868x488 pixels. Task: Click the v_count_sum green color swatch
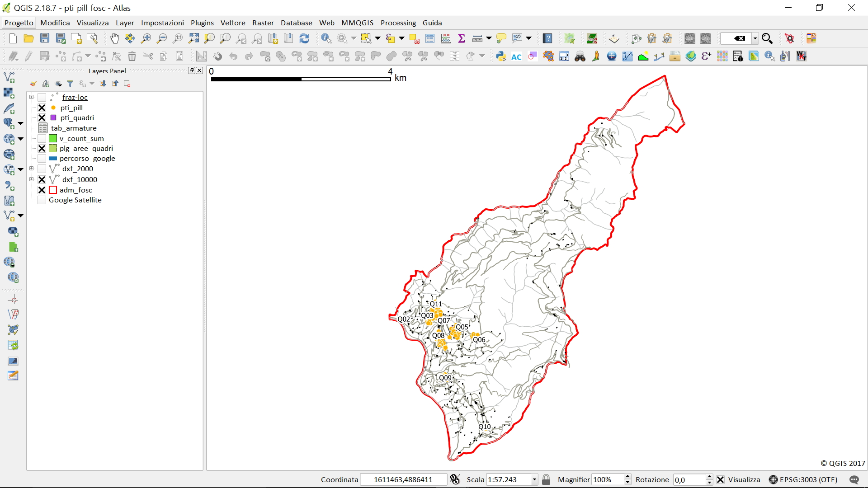point(53,138)
